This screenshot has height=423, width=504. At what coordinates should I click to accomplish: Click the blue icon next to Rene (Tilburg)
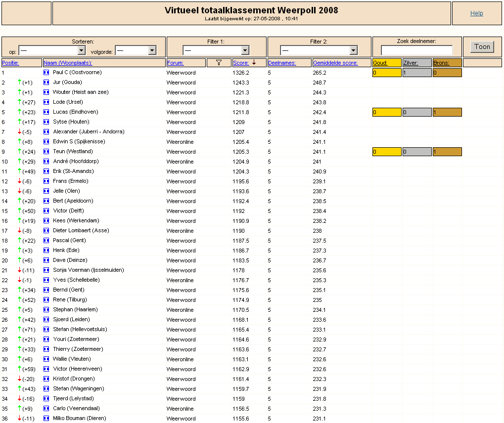(46, 300)
